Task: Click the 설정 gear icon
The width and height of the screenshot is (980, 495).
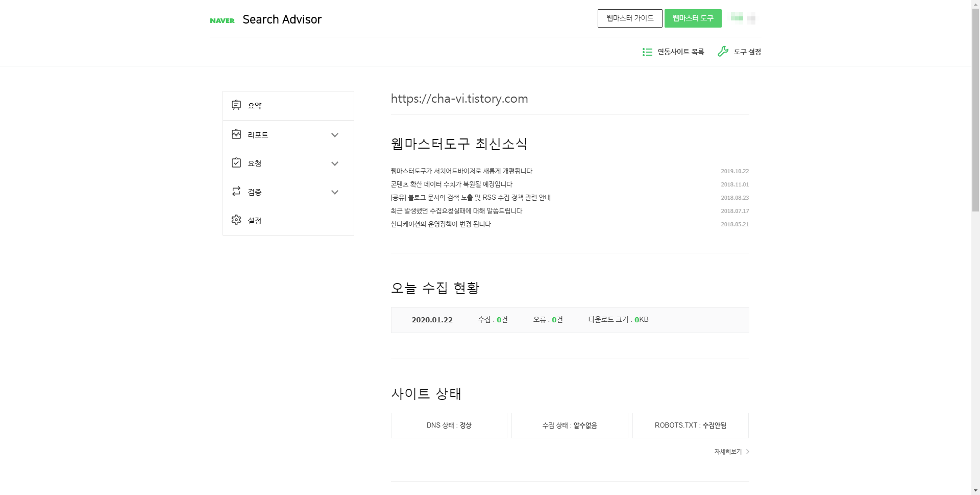Action: click(236, 220)
